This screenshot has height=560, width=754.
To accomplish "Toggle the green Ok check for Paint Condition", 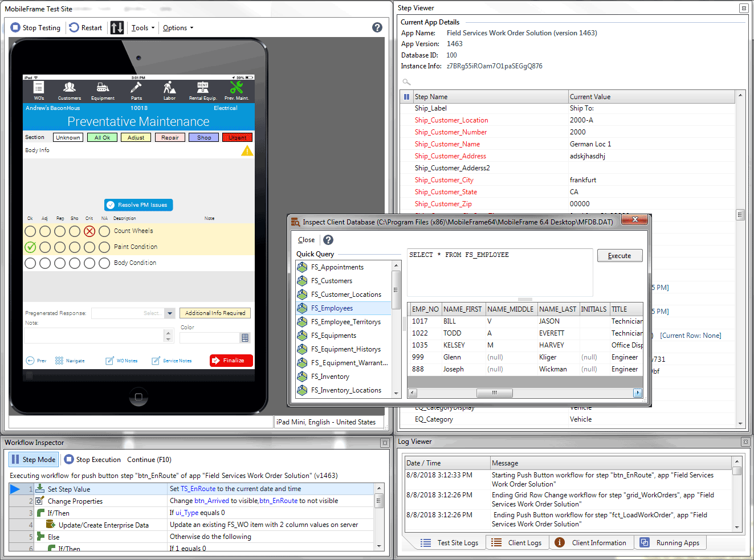I will 30,247.
